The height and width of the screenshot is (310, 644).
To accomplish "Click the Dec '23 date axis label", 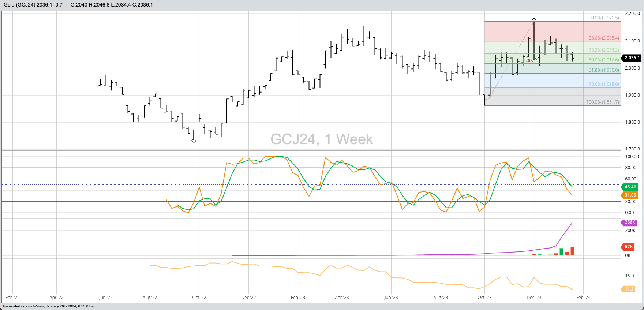I will (x=534, y=298).
